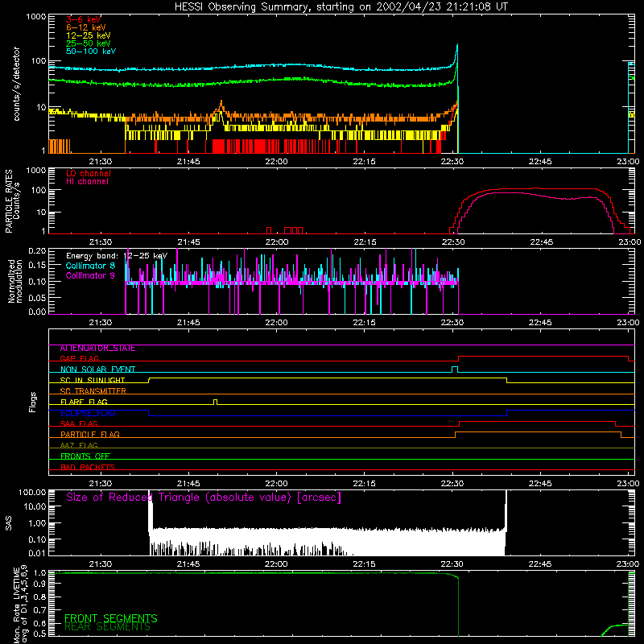Click the FRONT SEGMENTS legend label
Image resolution: width=644 pixels, height=644 pixels.
111,618
